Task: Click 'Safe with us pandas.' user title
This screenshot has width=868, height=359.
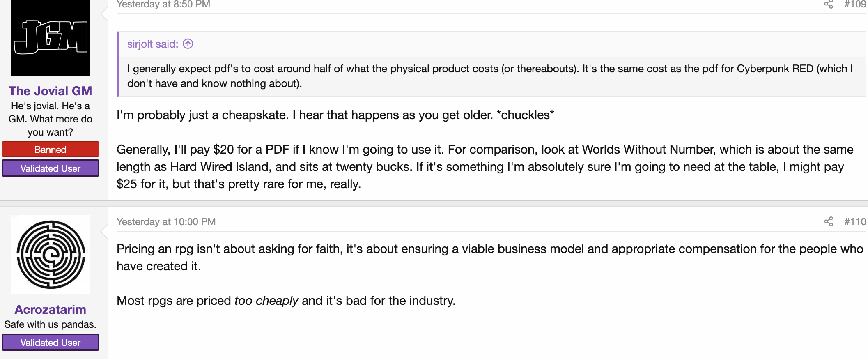Action: pyautogui.click(x=51, y=324)
